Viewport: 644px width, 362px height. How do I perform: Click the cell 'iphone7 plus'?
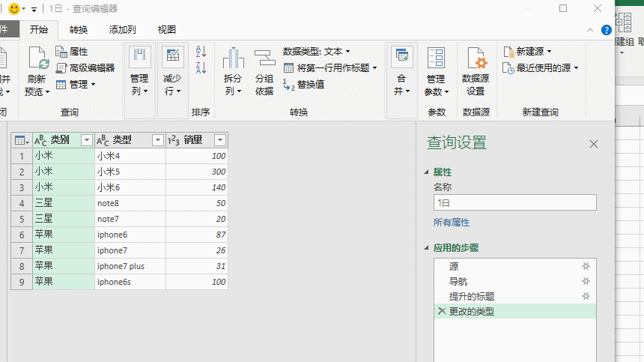[x=130, y=266]
